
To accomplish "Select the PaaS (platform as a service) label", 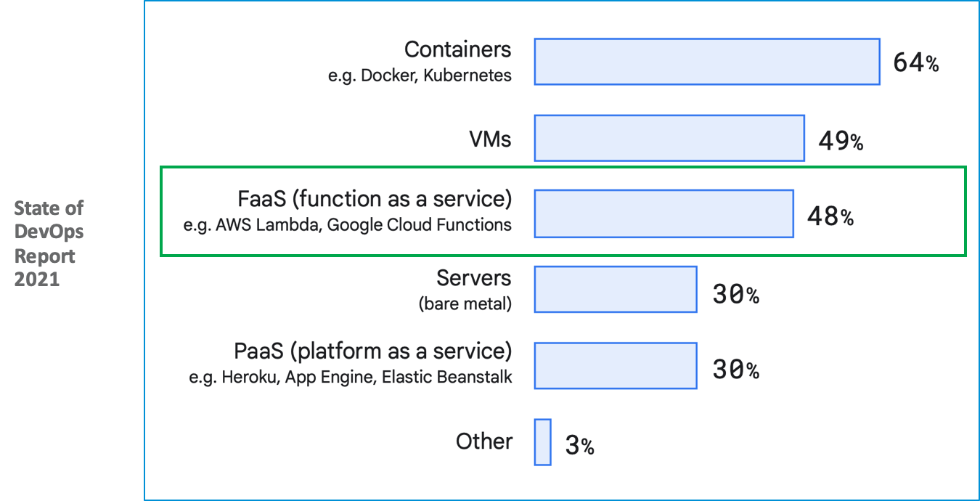I will [372, 351].
